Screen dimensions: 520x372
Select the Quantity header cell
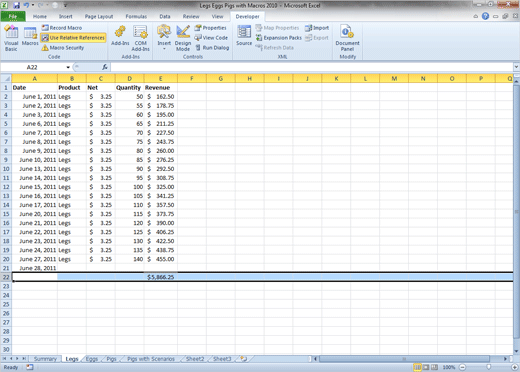point(129,88)
